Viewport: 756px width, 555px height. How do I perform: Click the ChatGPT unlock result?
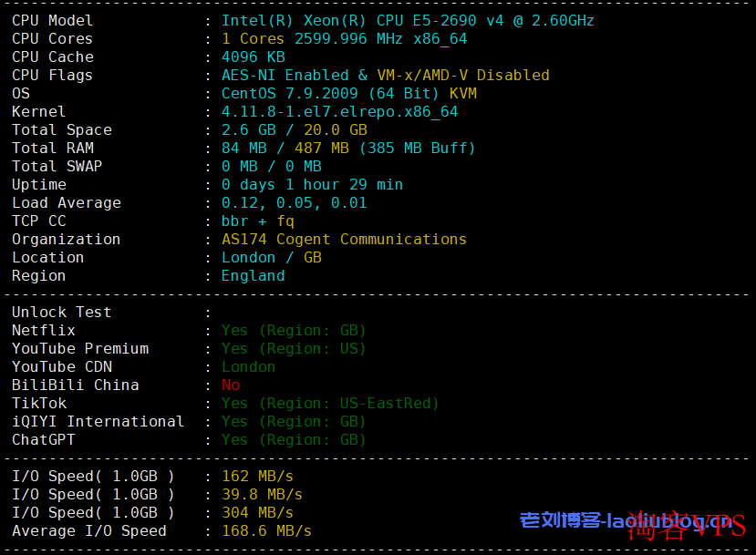(x=294, y=440)
